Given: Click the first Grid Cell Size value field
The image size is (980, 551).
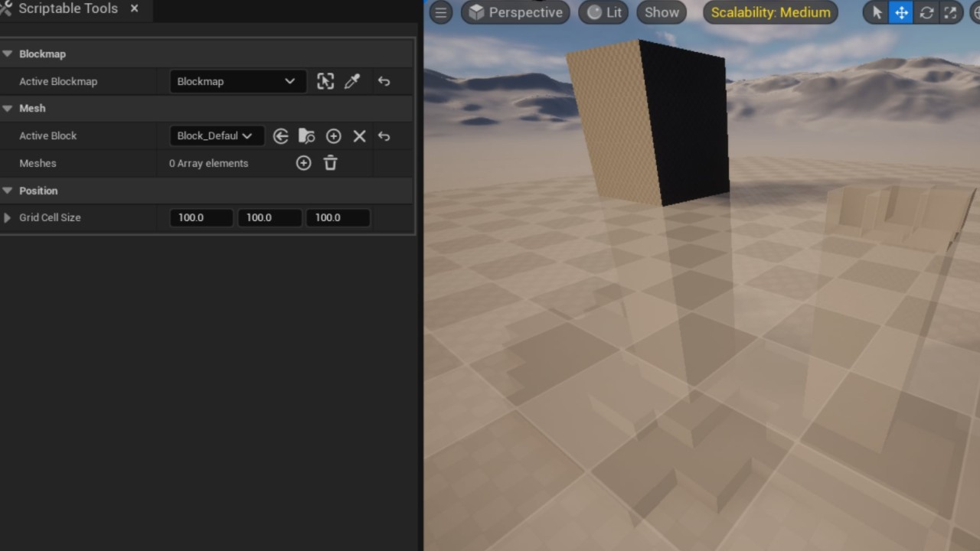Looking at the screenshot, I should 201,218.
